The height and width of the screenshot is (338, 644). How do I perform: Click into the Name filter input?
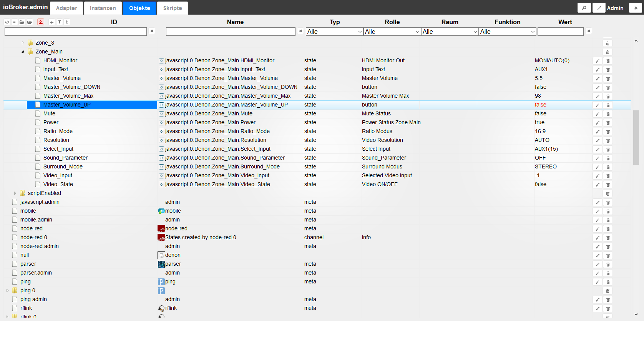pyautogui.click(x=231, y=32)
